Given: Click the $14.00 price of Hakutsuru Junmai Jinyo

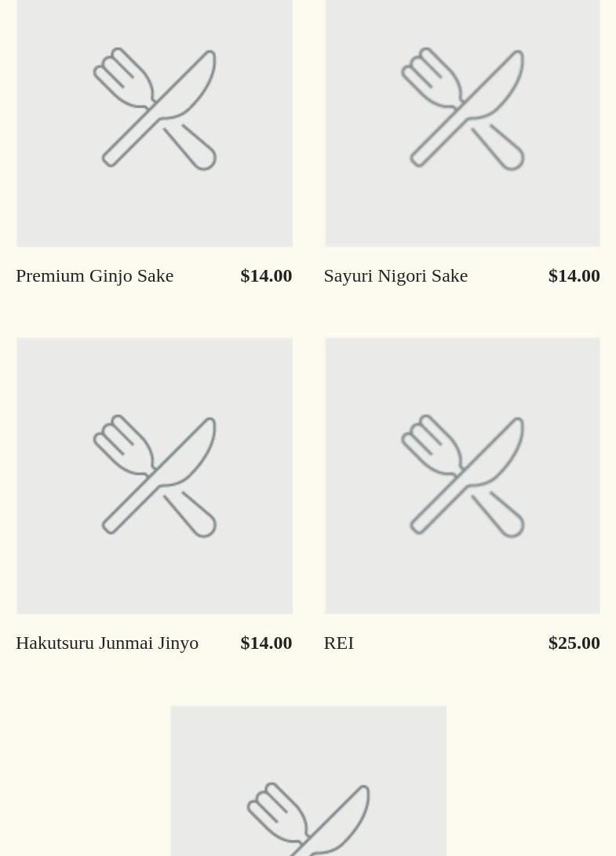Looking at the screenshot, I should click(x=266, y=643).
